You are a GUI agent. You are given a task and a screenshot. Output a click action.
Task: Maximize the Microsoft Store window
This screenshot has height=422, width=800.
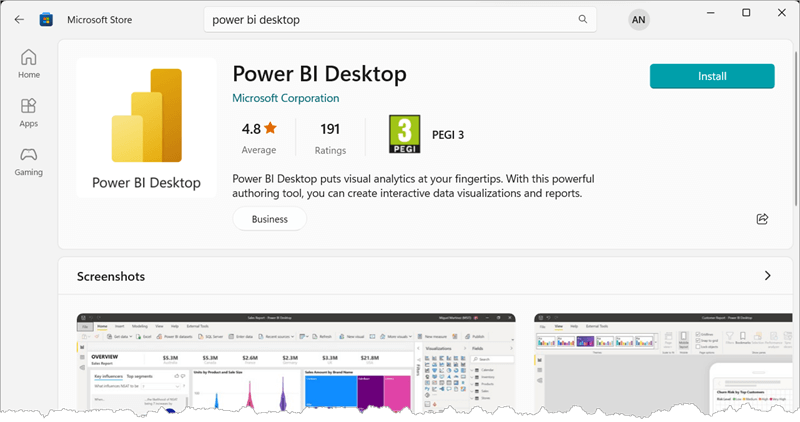[746, 13]
